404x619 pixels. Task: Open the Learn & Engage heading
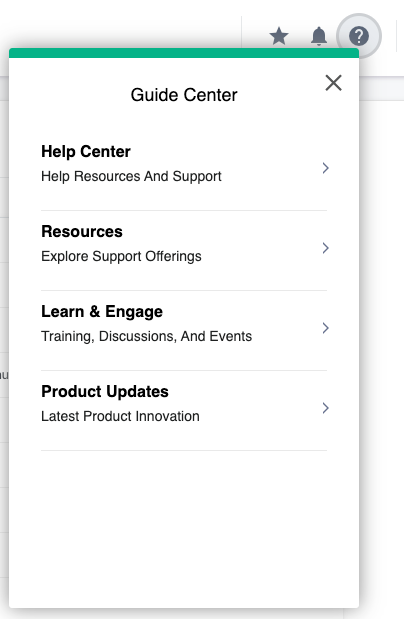click(x=102, y=311)
